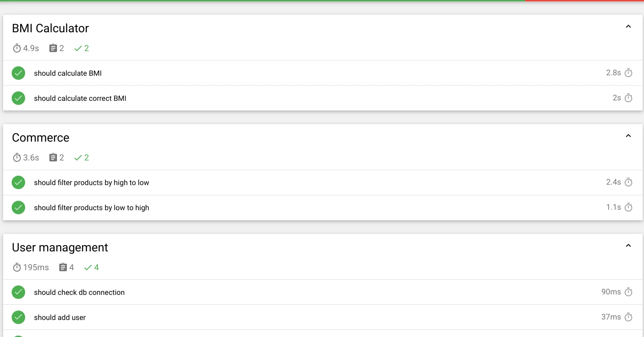Click the tests clipboard icon under BMI Calculator
The image size is (644, 337).
pyautogui.click(x=53, y=48)
